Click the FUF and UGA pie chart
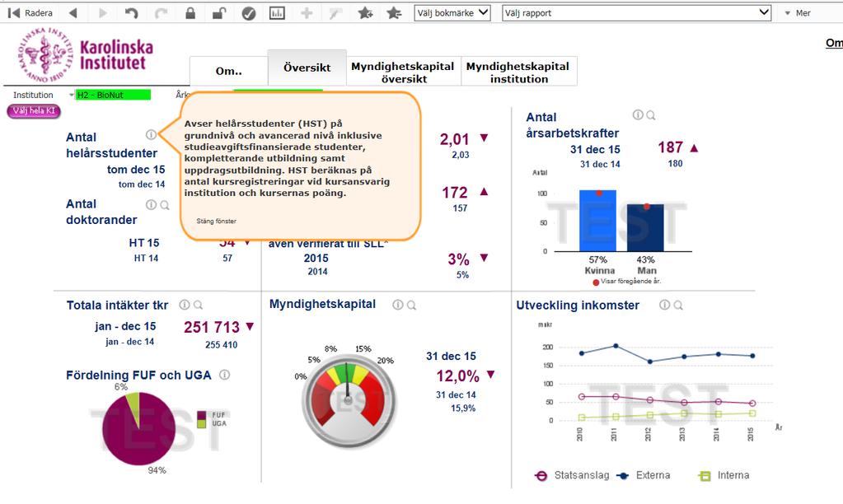This screenshot has width=843, height=504. pos(139,428)
